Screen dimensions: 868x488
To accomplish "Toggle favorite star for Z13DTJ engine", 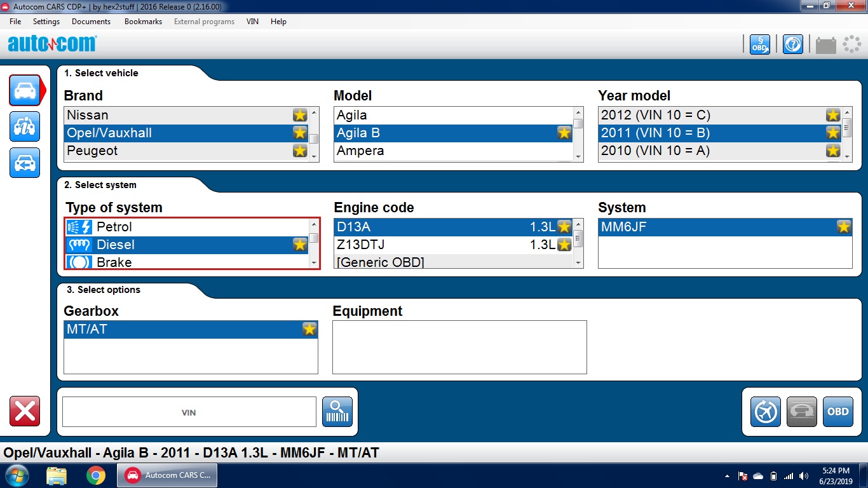I will [564, 245].
